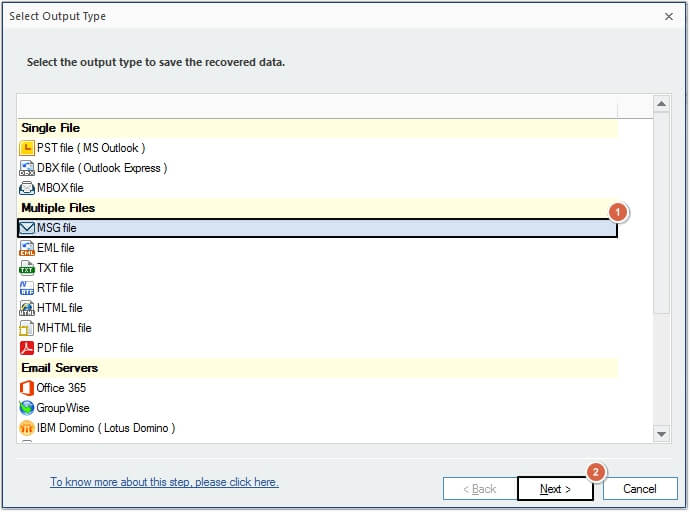Open the 'To know more about this step' link
This screenshot has width=690, height=512.
(164, 482)
